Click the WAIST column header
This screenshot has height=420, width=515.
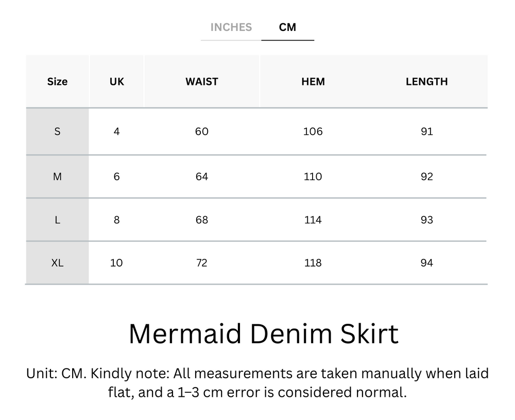(202, 81)
